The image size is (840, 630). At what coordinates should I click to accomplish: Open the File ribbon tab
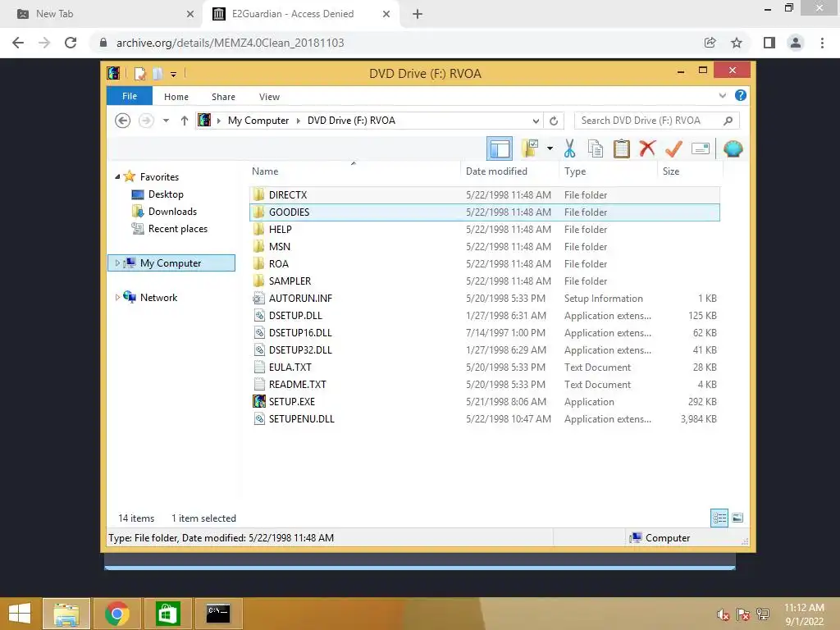130,96
